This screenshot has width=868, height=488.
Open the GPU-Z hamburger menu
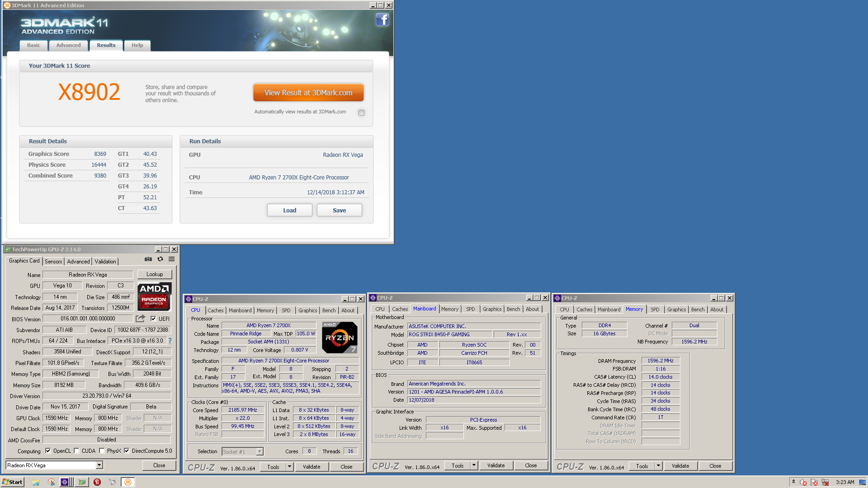(172, 259)
